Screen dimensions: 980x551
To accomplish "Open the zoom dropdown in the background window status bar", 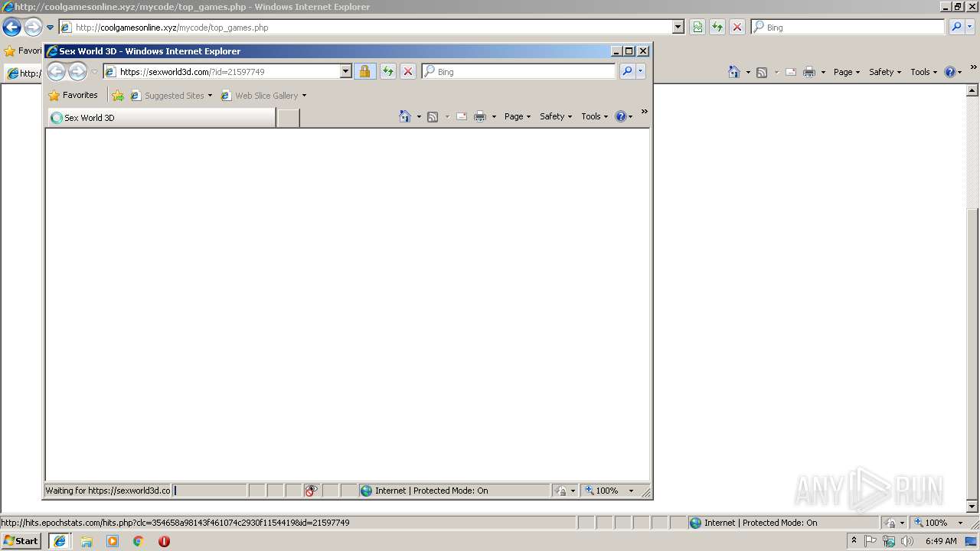I will (x=961, y=523).
